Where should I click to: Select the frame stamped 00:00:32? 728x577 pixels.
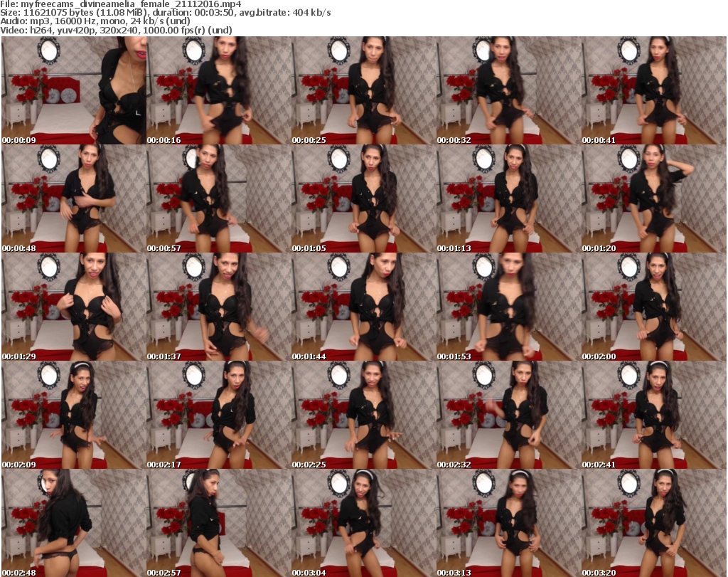(509, 90)
